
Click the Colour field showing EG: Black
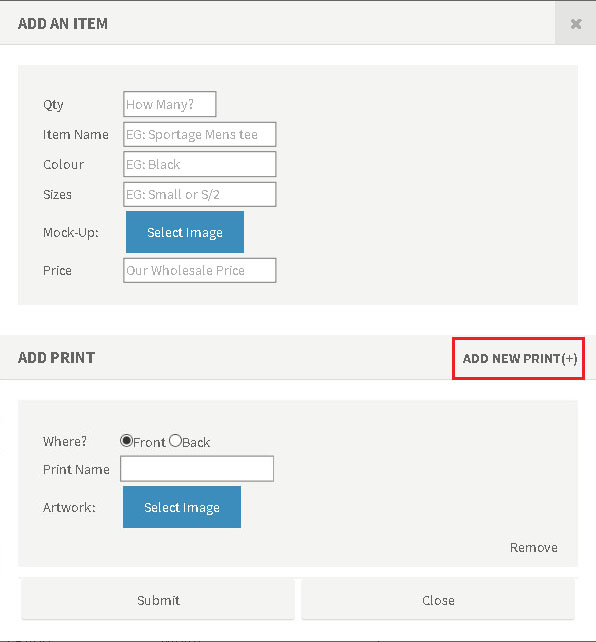click(x=200, y=164)
